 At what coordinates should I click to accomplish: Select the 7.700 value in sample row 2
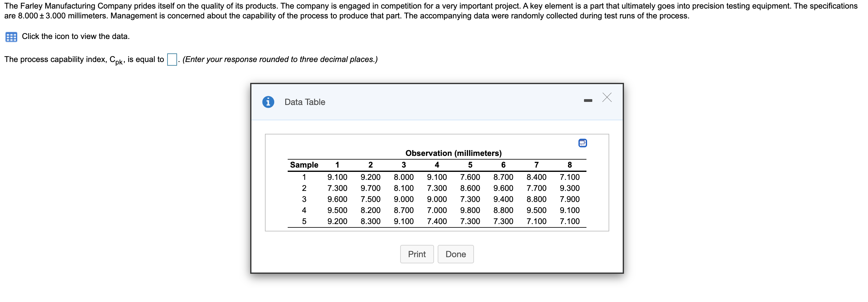click(536, 188)
